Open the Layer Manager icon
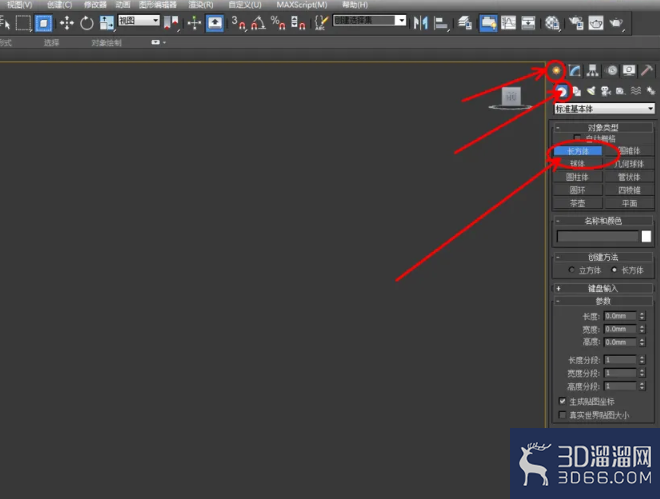Image resolution: width=660 pixels, height=499 pixels. coord(465,23)
